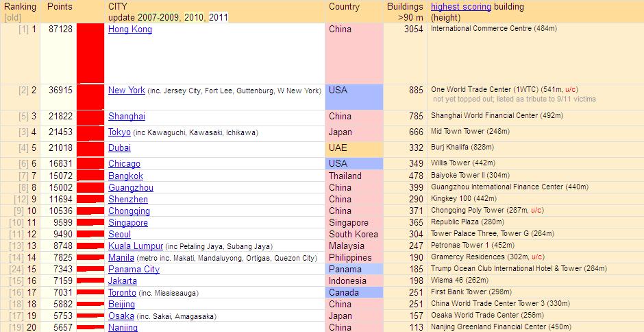Open the Bangkok city link

tap(125, 176)
